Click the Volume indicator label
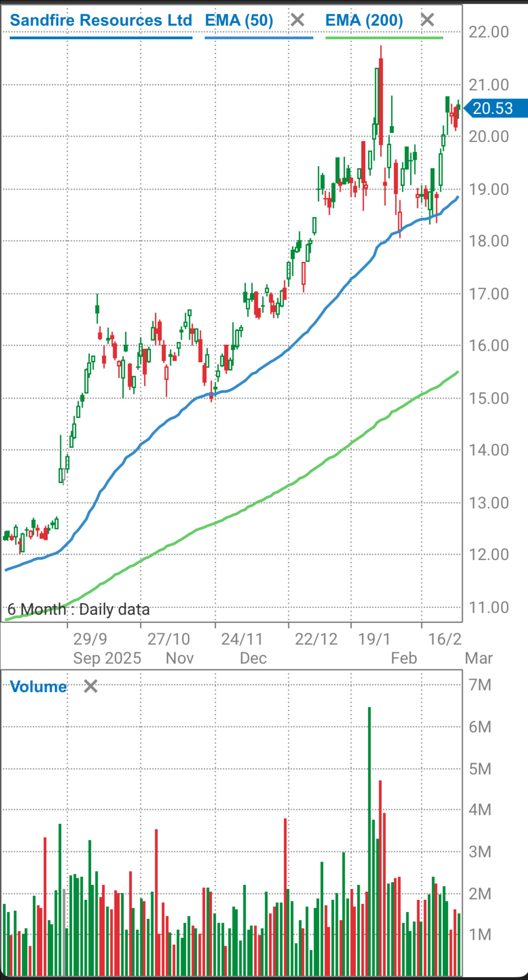 click(x=38, y=687)
